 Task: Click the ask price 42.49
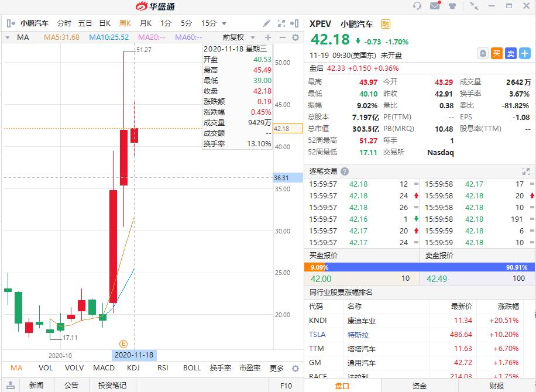click(x=437, y=278)
